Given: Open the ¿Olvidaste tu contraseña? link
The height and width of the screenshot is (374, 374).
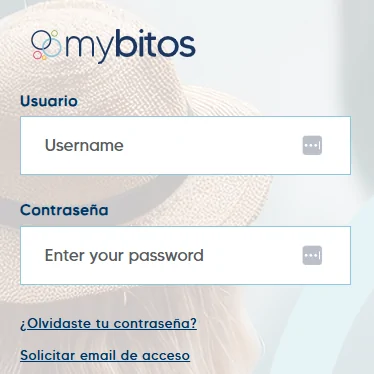Looking at the screenshot, I should (x=108, y=324).
